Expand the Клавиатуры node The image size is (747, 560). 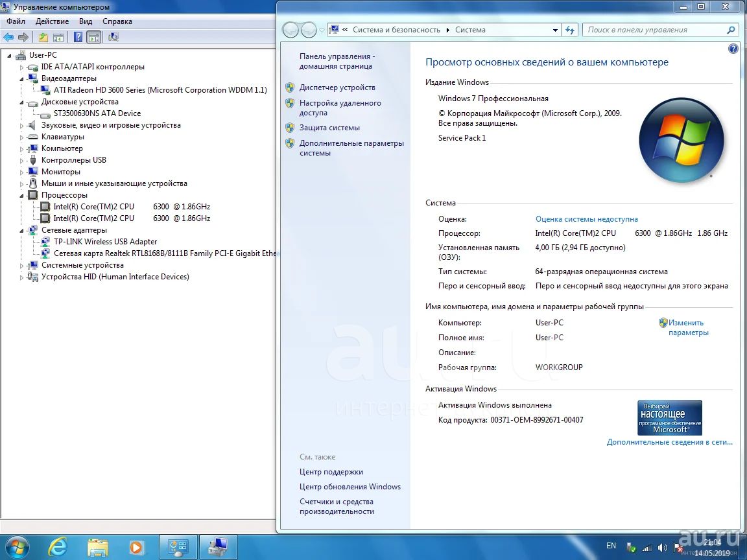pos(21,137)
